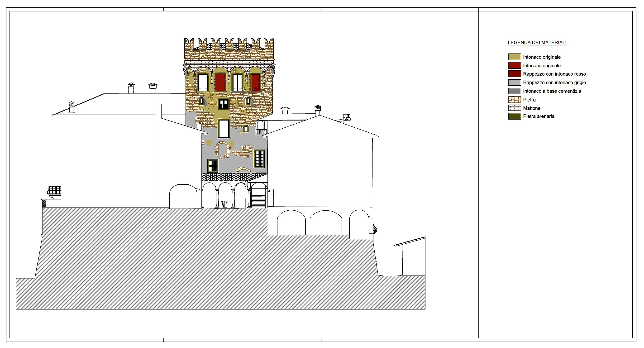Select the tan Intonaco originale swatch

pos(515,57)
